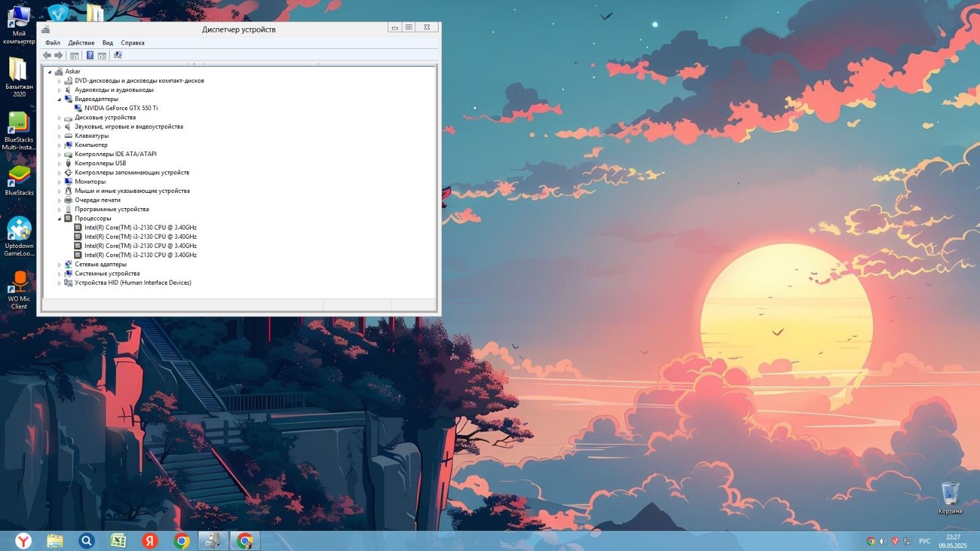The height and width of the screenshot is (551, 980).
Task: Open the blue magnifier search app in taskbar
Action: point(86,541)
